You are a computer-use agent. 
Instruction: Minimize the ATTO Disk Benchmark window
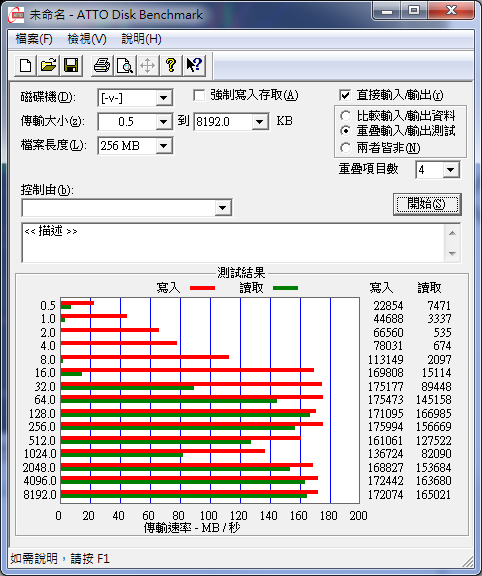click(x=387, y=11)
